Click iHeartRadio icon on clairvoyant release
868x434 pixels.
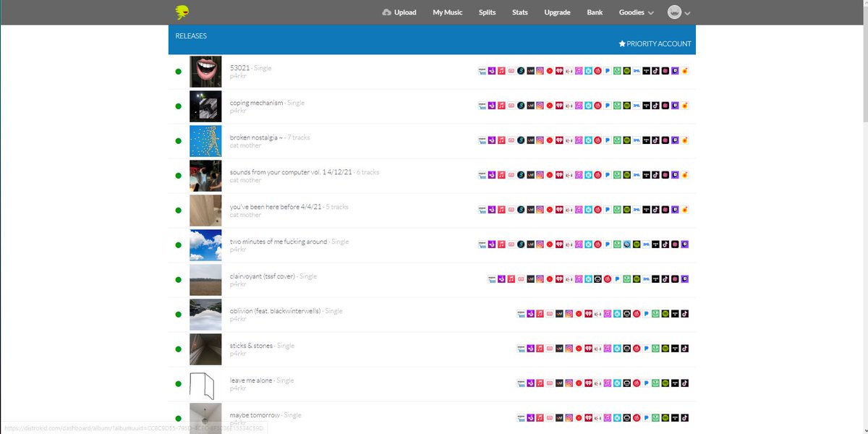pos(559,279)
